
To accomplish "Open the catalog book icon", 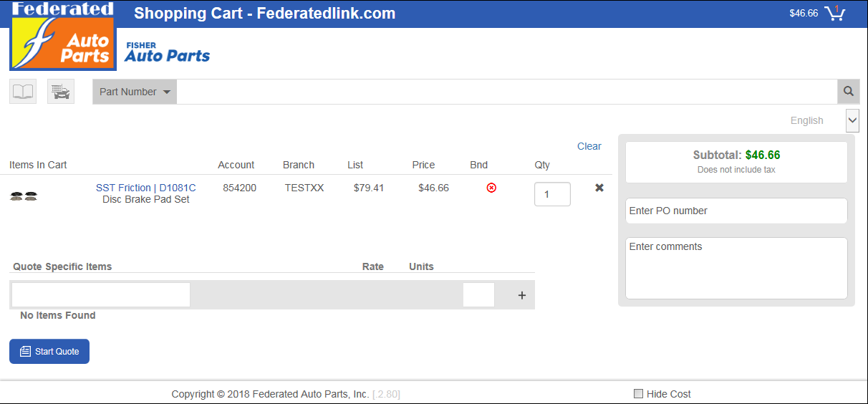I will (x=23, y=92).
